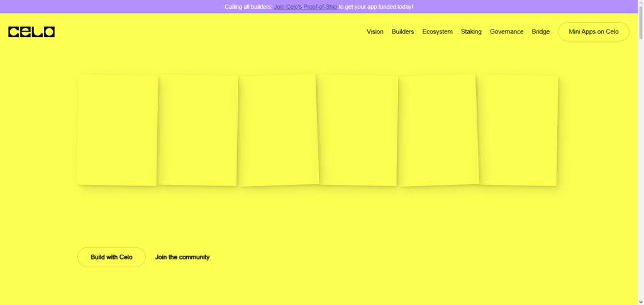Open the Staking page
644x305 pixels.
click(471, 31)
